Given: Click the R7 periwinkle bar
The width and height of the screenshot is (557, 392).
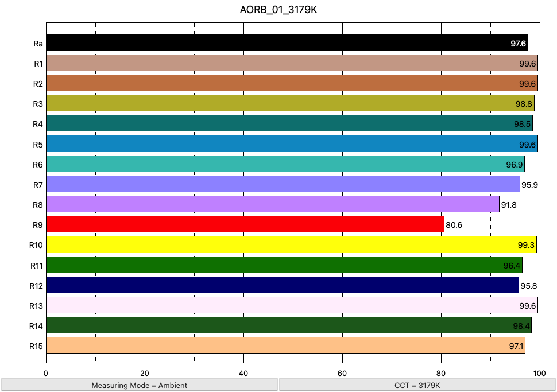Looking at the screenshot, I should 283,184.
